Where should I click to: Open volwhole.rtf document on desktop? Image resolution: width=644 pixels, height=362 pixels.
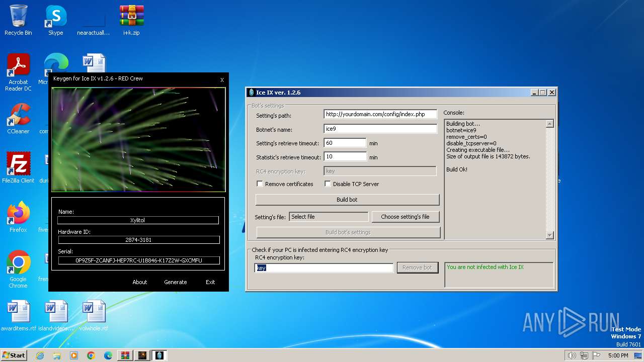94,316
